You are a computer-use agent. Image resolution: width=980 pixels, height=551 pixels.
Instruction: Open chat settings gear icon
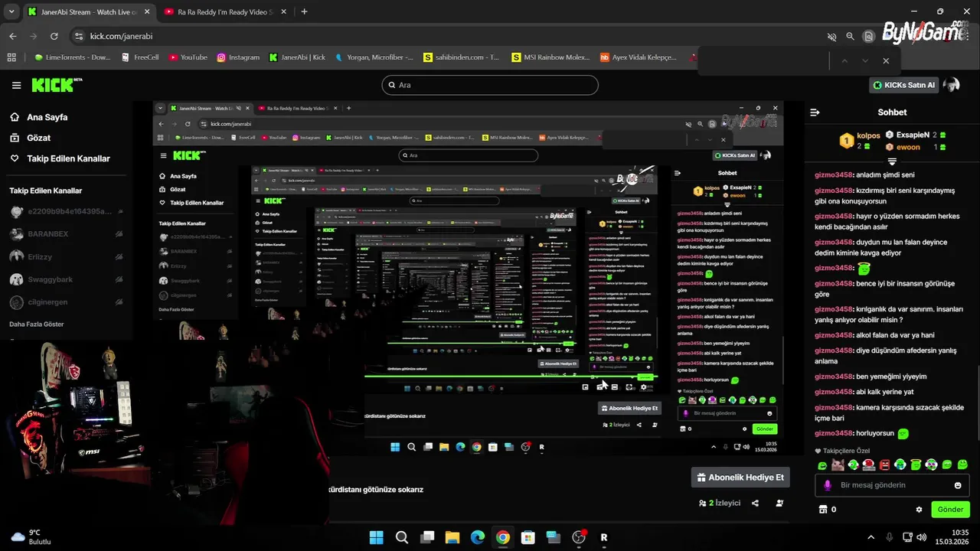click(919, 510)
